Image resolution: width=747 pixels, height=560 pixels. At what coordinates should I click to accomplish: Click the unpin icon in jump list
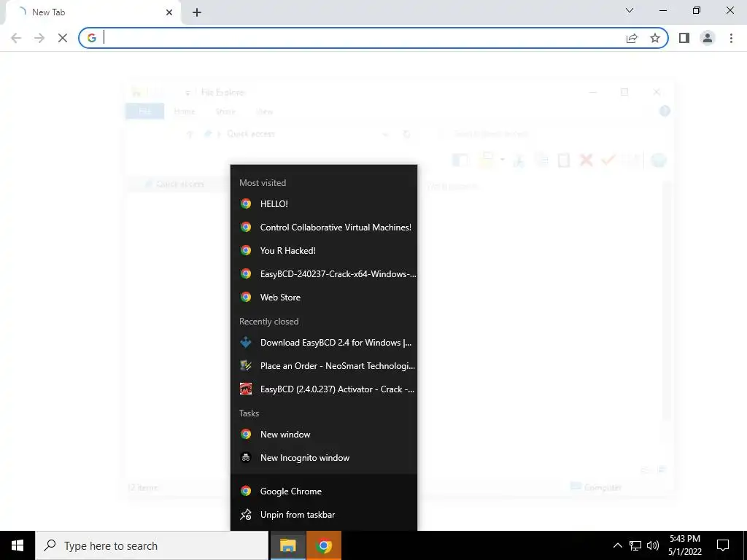pos(246,514)
